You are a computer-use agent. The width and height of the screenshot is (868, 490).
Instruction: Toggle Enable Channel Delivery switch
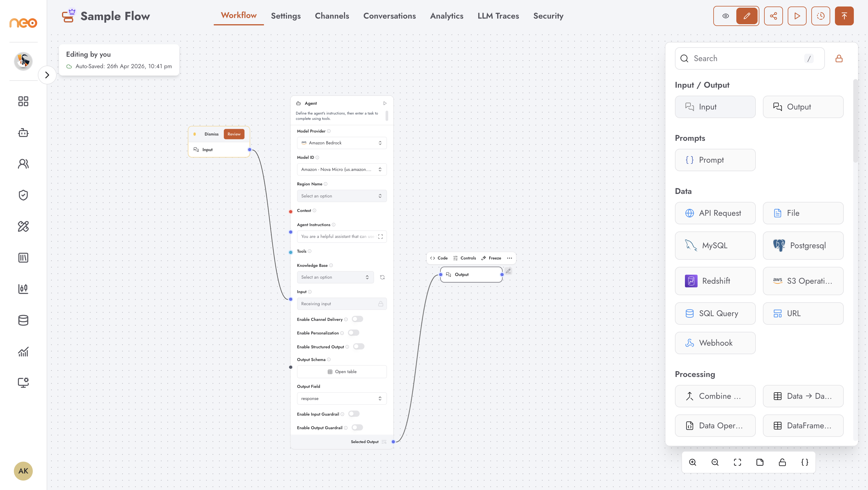pos(357,319)
